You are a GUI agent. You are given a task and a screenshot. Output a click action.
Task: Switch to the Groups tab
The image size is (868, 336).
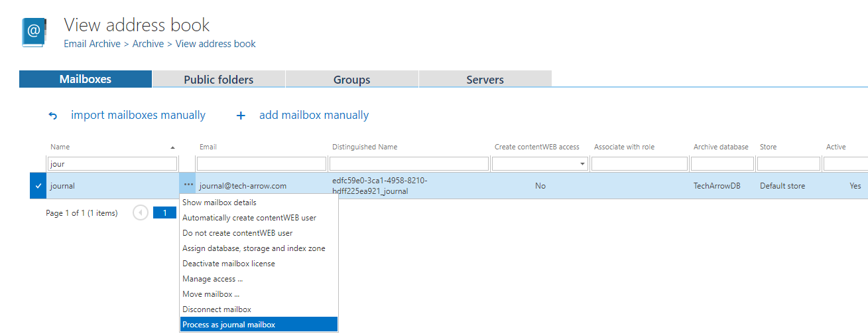click(x=351, y=80)
